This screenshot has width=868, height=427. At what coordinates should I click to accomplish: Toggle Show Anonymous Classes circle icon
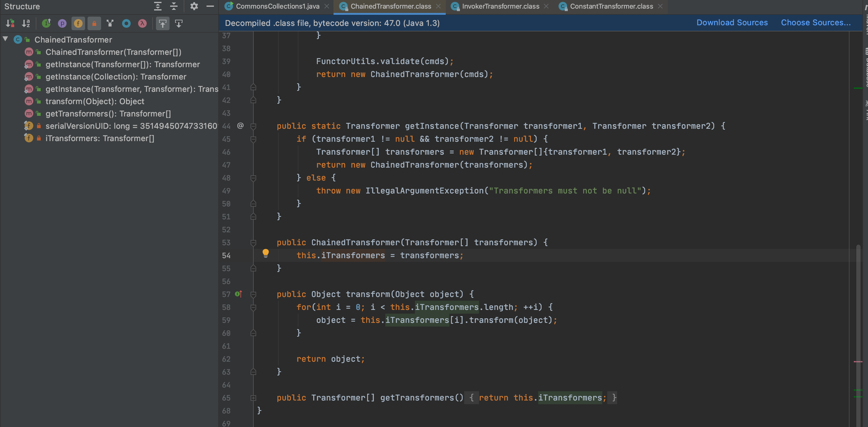[126, 23]
